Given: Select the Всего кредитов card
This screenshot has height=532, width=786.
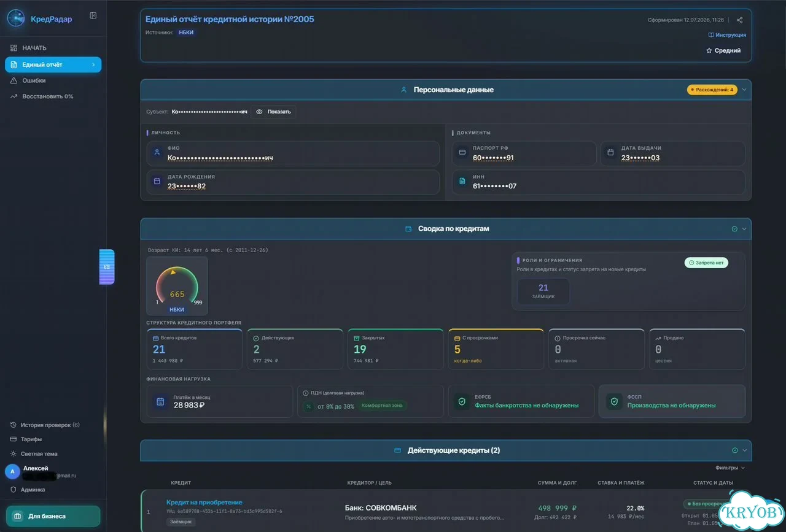Looking at the screenshot, I should pyautogui.click(x=194, y=349).
